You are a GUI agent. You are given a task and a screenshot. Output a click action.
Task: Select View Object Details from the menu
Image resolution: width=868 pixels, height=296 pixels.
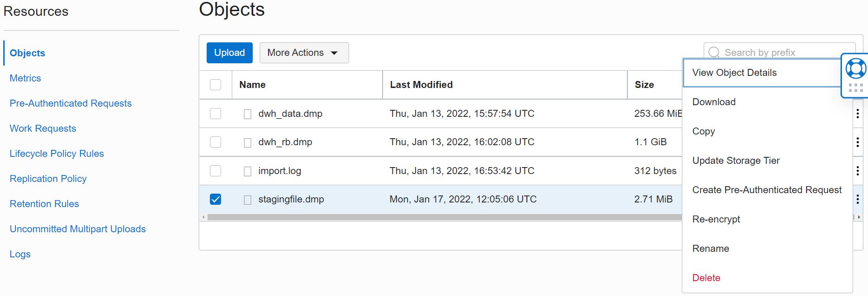[734, 73]
